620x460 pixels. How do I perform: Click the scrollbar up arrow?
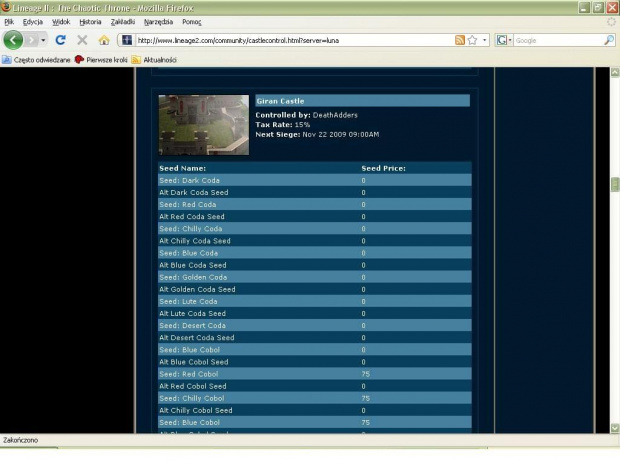tap(615, 72)
